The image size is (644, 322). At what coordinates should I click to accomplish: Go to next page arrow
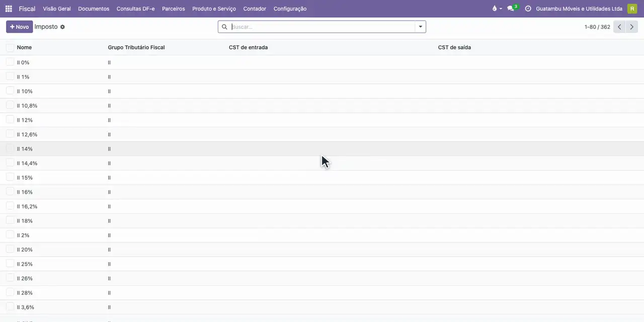point(632,27)
